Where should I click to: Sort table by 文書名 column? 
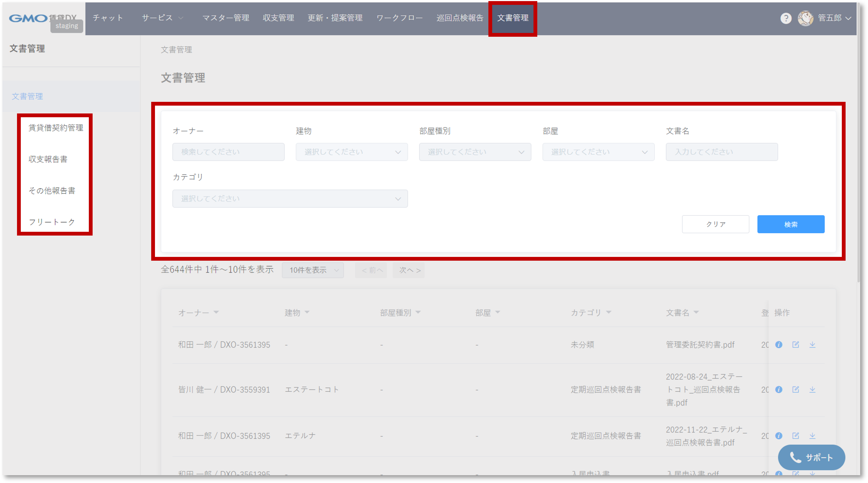click(696, 312)
